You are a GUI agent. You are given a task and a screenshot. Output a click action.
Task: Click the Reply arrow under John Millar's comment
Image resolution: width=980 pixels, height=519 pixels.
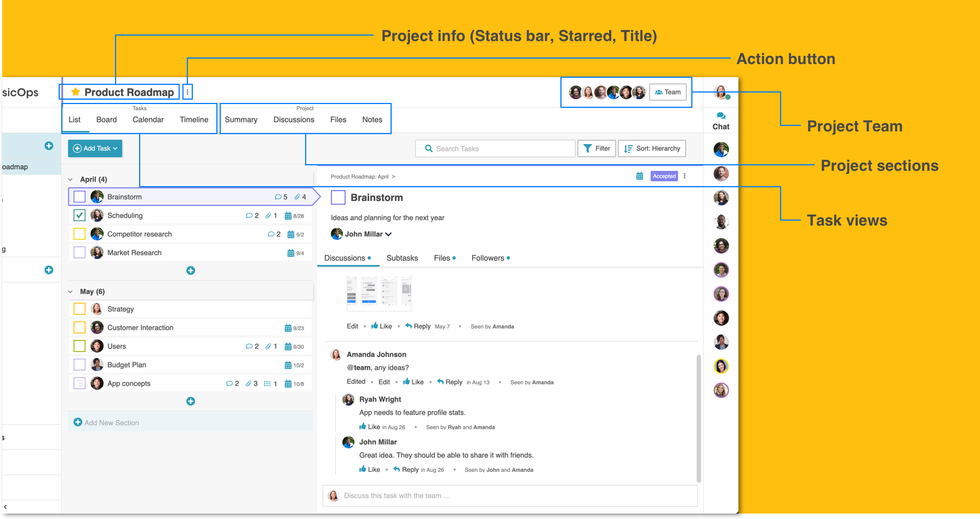[x=397, y=470]
